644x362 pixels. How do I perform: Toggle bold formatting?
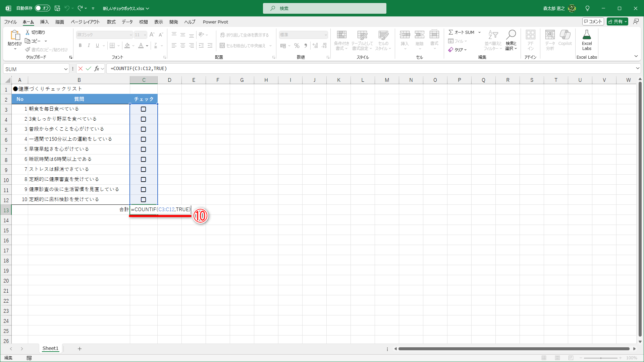click(x=80, y=46)
